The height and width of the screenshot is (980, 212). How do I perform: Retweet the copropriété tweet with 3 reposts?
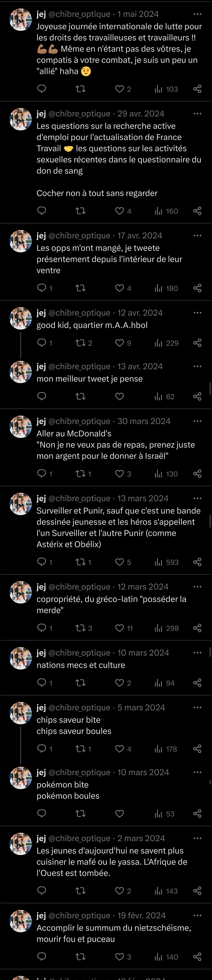(x=80, y=628)
